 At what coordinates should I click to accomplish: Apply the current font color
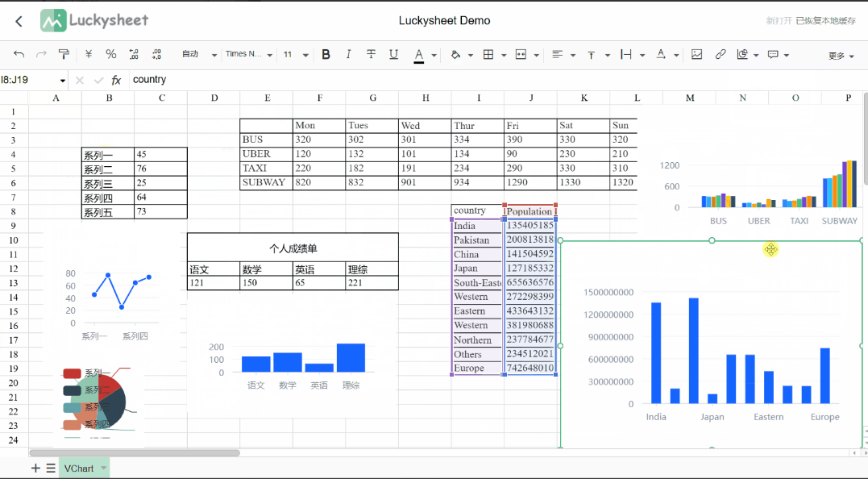pos(419,55)
